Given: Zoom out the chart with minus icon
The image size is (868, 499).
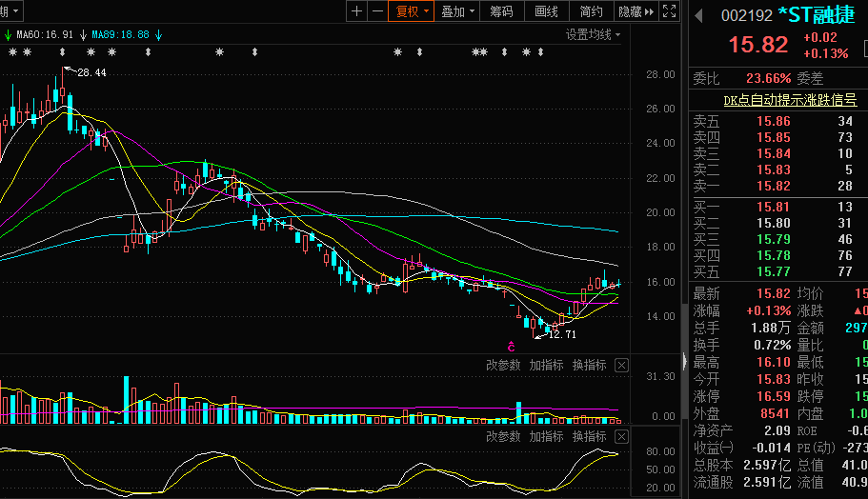Looking at the screenshot, I should (x=377, y=11).
